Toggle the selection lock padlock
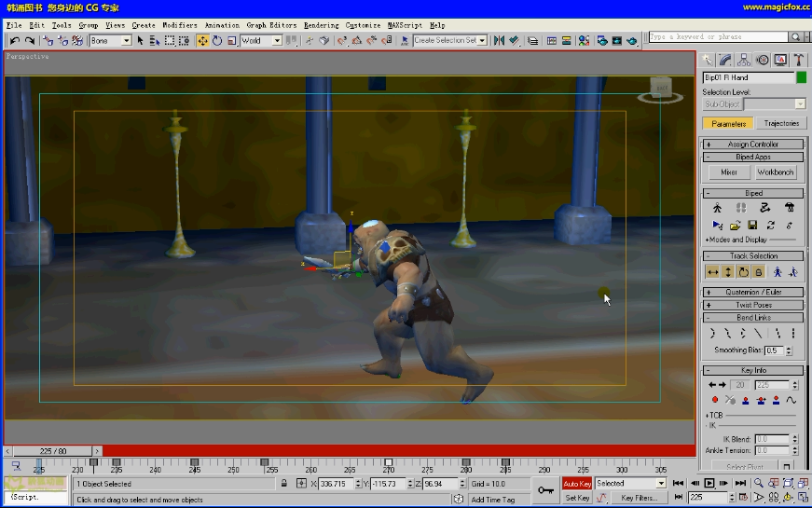 [x=283, y=484]
